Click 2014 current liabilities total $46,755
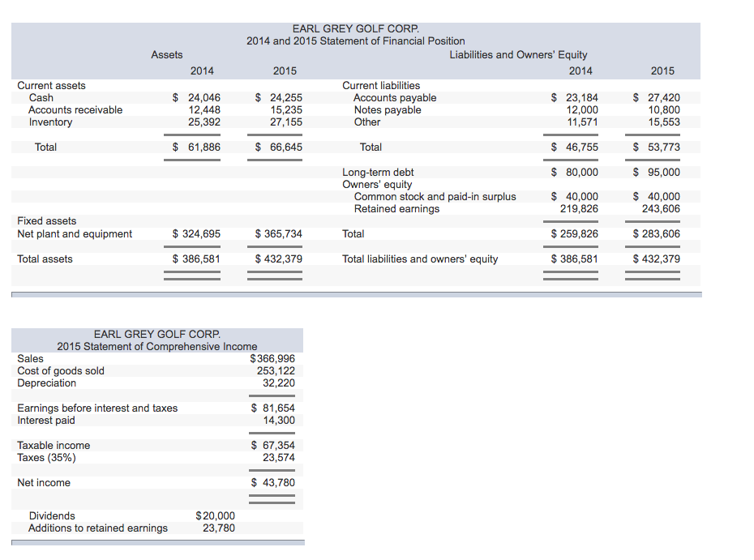The width and height of the screenshot is (754, 560). click(574, 147)
